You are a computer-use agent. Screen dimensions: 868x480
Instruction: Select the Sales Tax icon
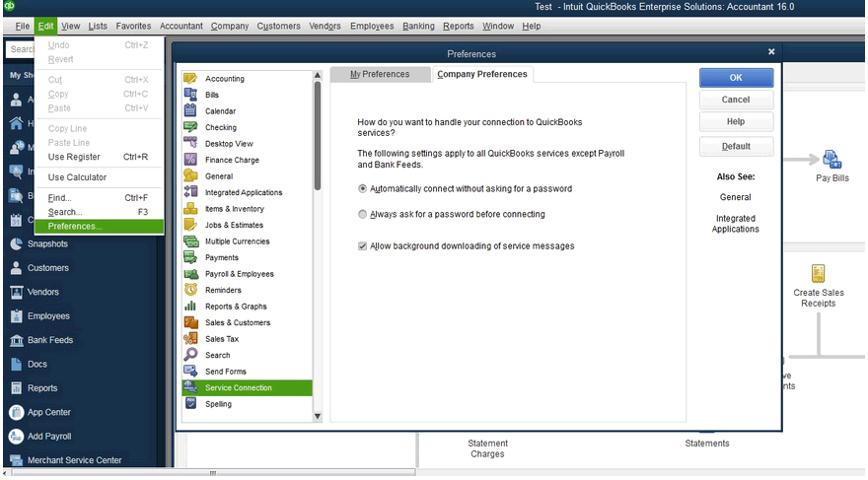click(x=190, y=338)
